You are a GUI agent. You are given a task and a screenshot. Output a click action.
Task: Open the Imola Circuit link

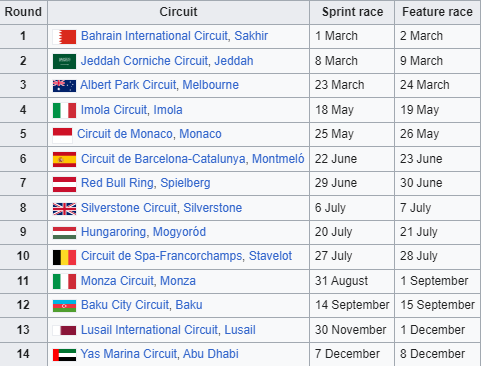[114, 110]
